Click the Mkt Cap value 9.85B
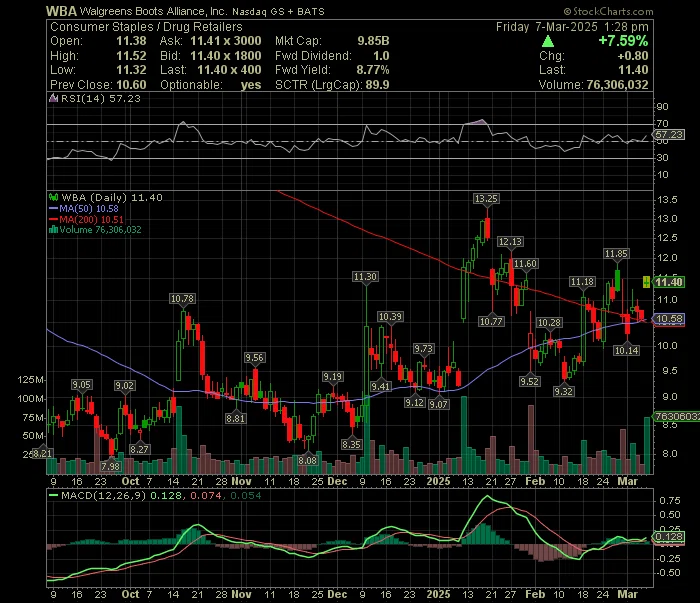Viewport: 700px width, 603px height. (x=373, y=41)
